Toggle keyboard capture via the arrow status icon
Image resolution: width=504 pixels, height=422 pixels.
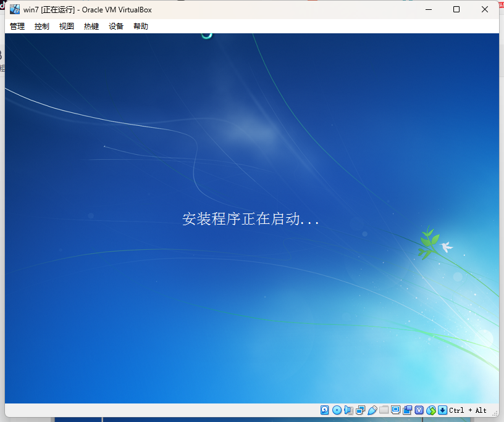(x=442, y=410)
